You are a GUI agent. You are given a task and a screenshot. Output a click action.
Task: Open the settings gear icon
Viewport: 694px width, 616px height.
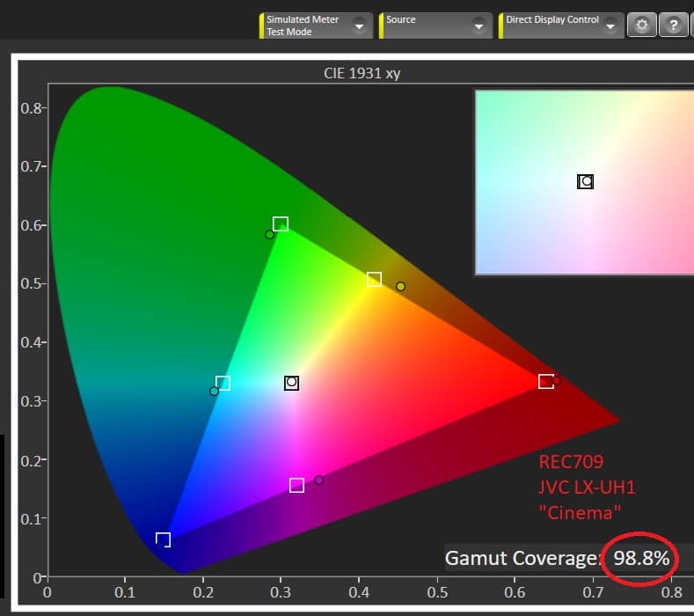click(642, 26)
